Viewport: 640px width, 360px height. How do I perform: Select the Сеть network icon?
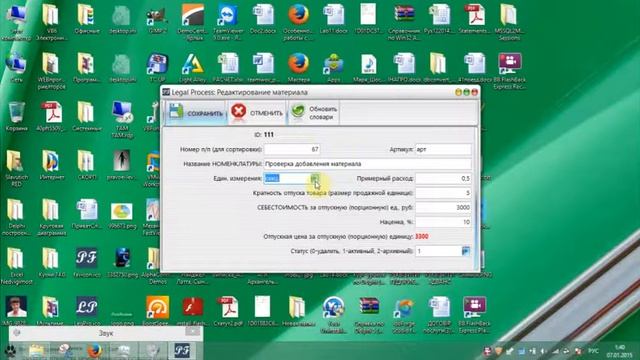[16, 67]
